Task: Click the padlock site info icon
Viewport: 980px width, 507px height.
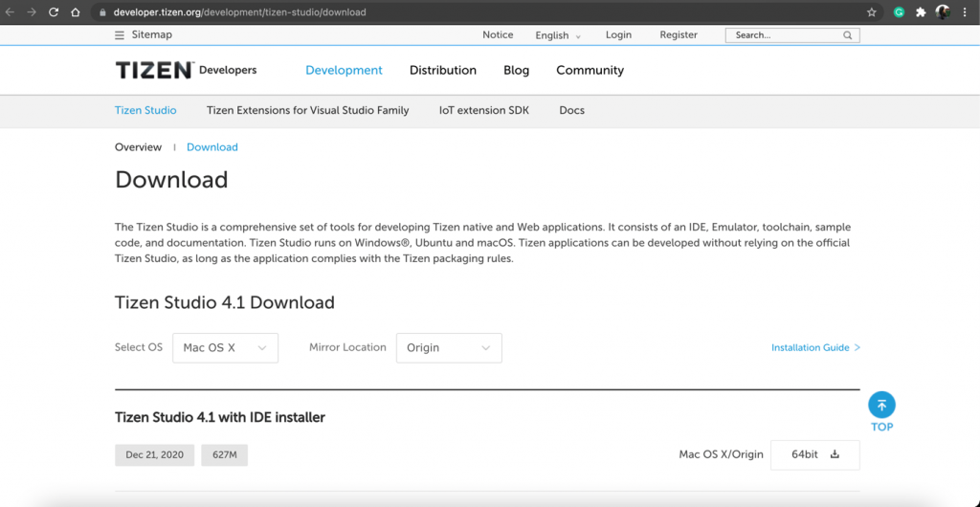Action: 103,11
